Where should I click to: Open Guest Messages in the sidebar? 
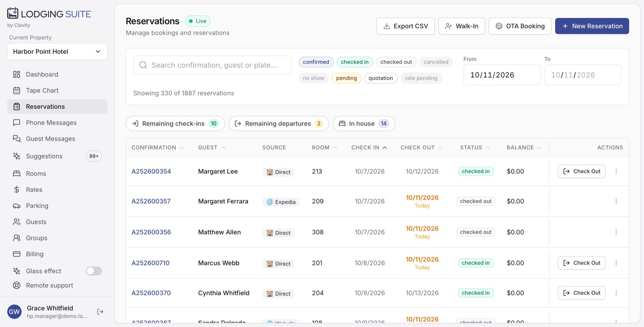[57, 139]
